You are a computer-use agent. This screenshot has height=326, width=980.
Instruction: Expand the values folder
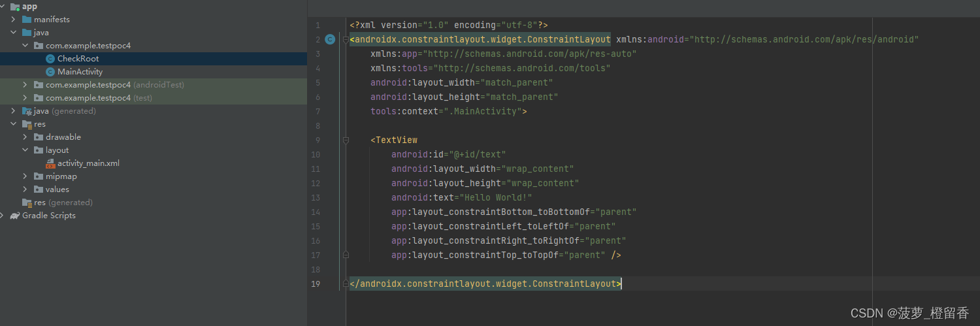25,189
